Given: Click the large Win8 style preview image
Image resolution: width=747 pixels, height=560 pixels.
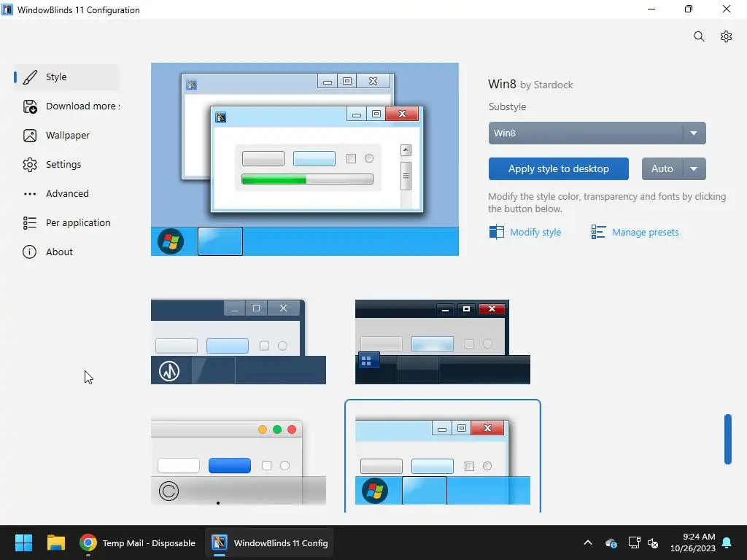Looking at the screenshot, I should tap(305, 159).
